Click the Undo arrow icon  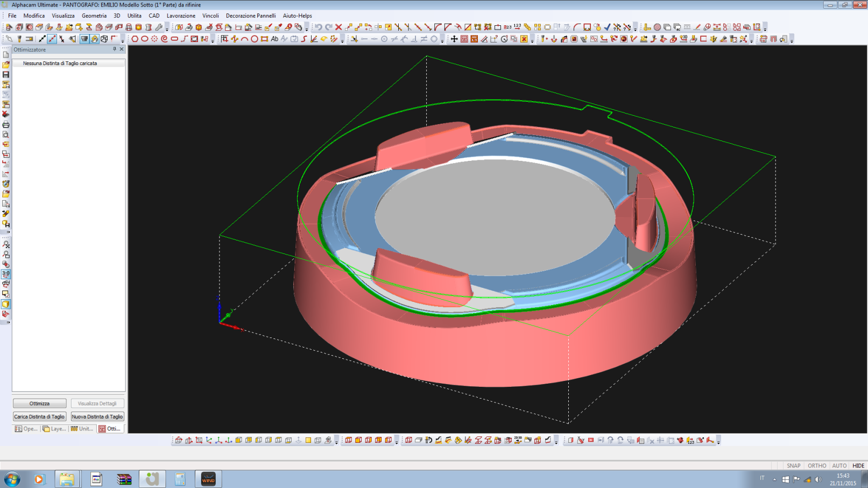(318, 27)
